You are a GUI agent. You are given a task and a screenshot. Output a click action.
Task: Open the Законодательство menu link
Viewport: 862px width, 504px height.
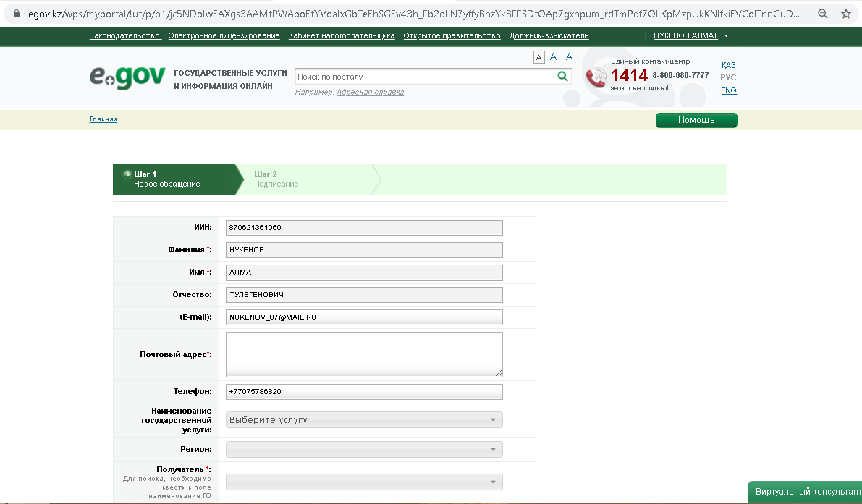pos(124,35)
